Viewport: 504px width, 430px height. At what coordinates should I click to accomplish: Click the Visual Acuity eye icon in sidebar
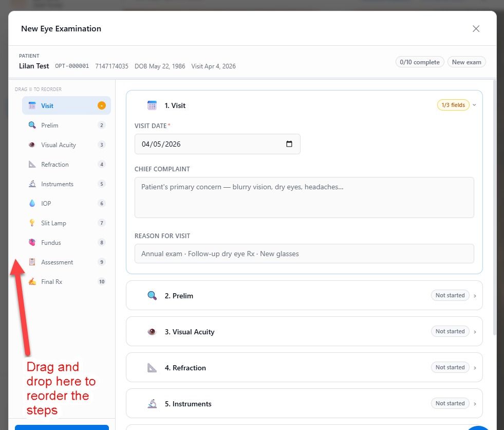click(32, 145)
